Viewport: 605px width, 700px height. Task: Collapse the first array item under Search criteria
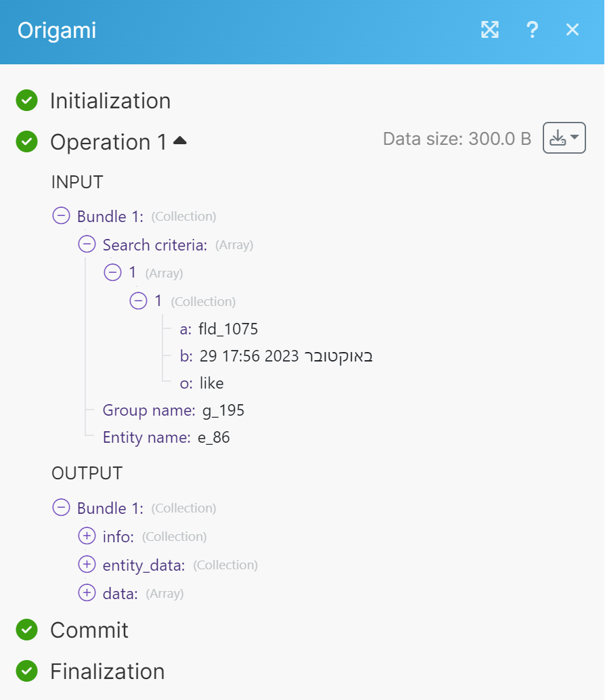(x=112, y=272)
